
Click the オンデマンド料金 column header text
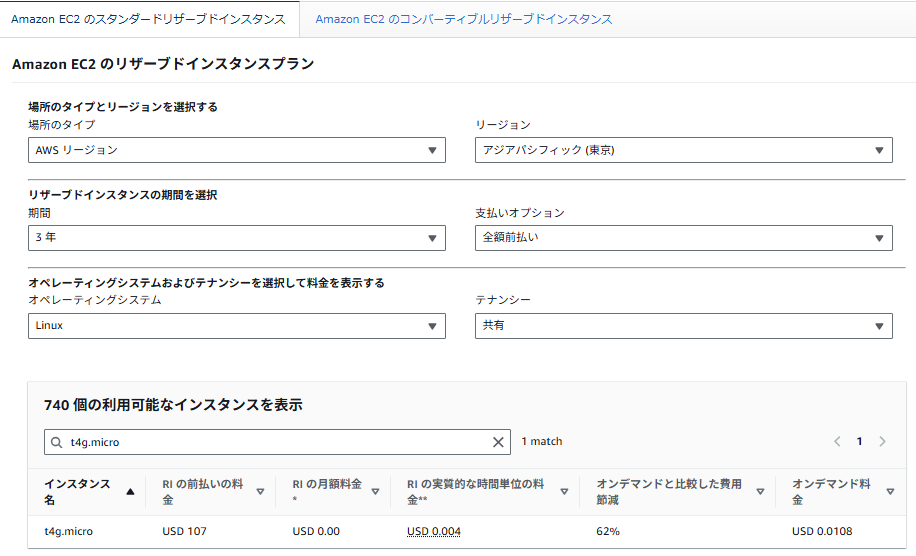click(831, 492)
